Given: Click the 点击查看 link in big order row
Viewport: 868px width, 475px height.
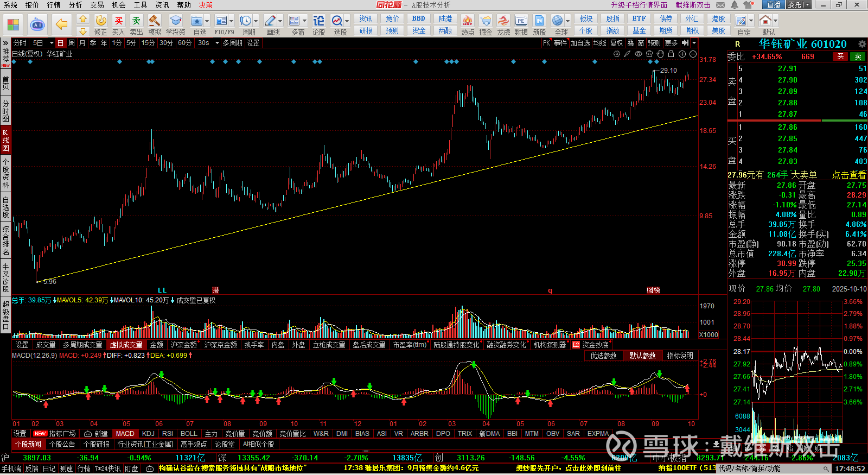Looking at the screenshot, I should [849, 175].
